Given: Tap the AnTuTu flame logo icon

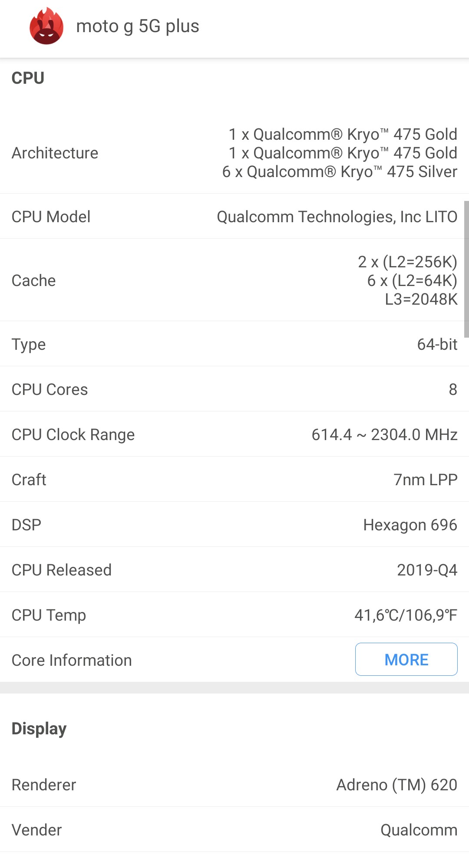Looking at the screenshot, I should click(46, 26).
